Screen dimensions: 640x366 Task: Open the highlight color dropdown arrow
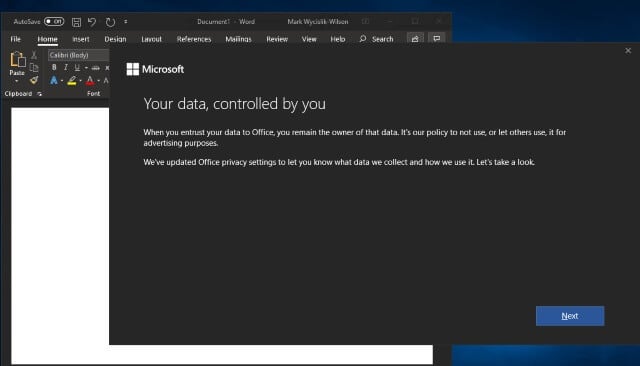[x=80, y=81]
